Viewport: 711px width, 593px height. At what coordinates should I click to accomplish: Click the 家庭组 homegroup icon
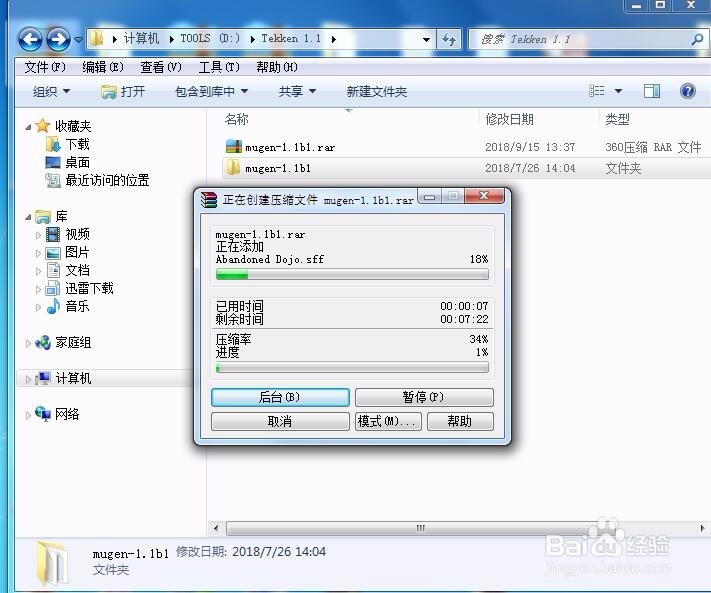pos(43,342)
